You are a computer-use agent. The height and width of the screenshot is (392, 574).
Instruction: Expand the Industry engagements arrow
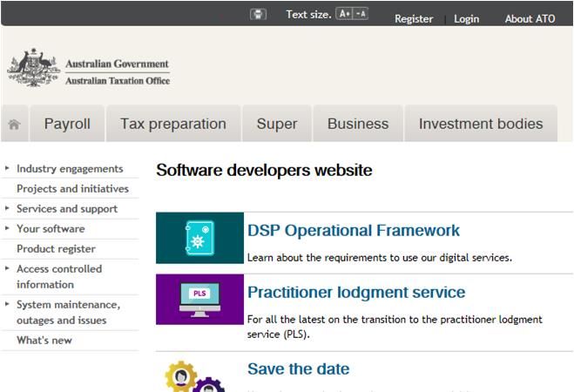pos(7,168)
